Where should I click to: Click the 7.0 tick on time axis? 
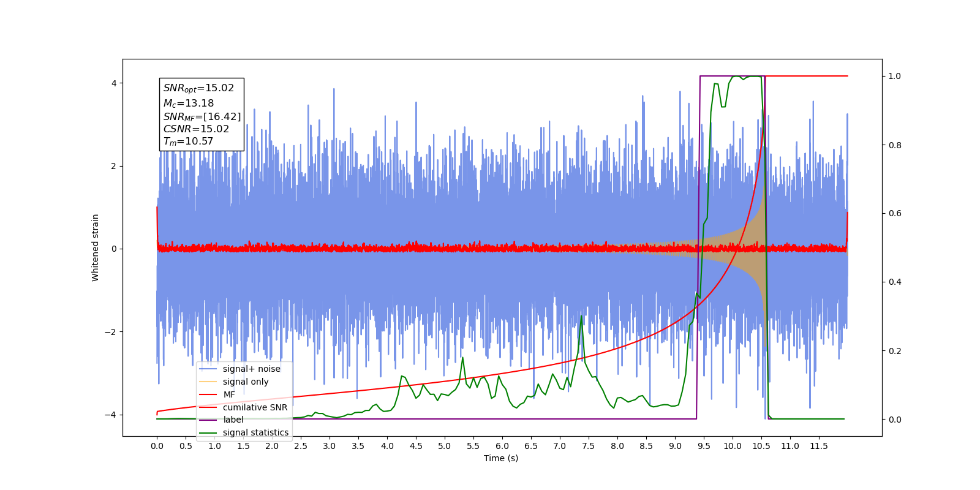[x=560, y=446]
